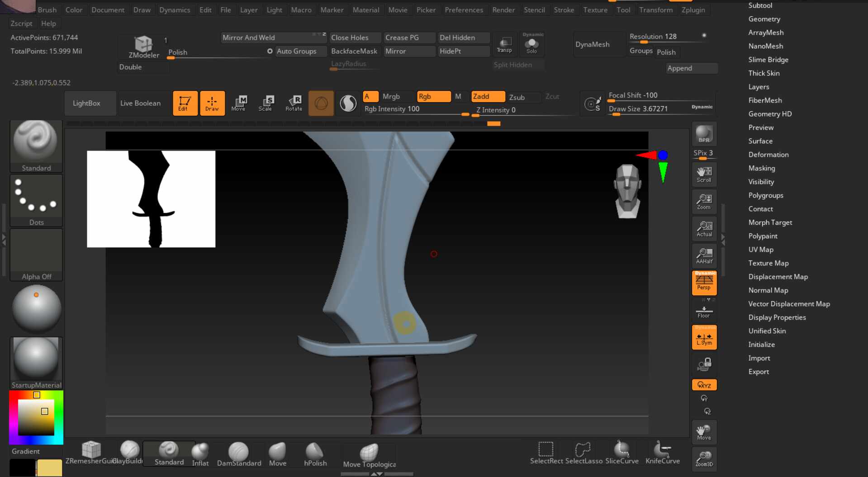Select the ZModeler brush icon
The image size is (868, 477).
click(143, 47)
